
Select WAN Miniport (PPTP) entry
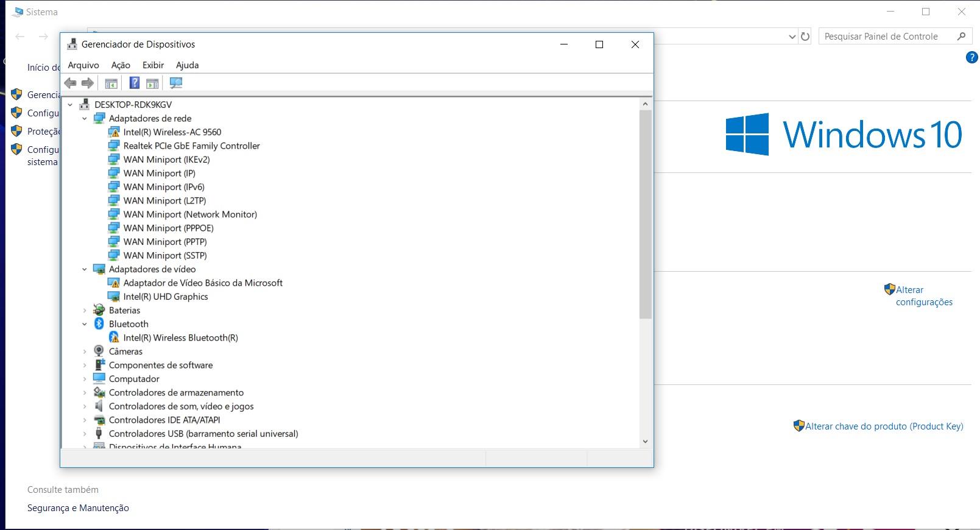(x=165, y=242)
